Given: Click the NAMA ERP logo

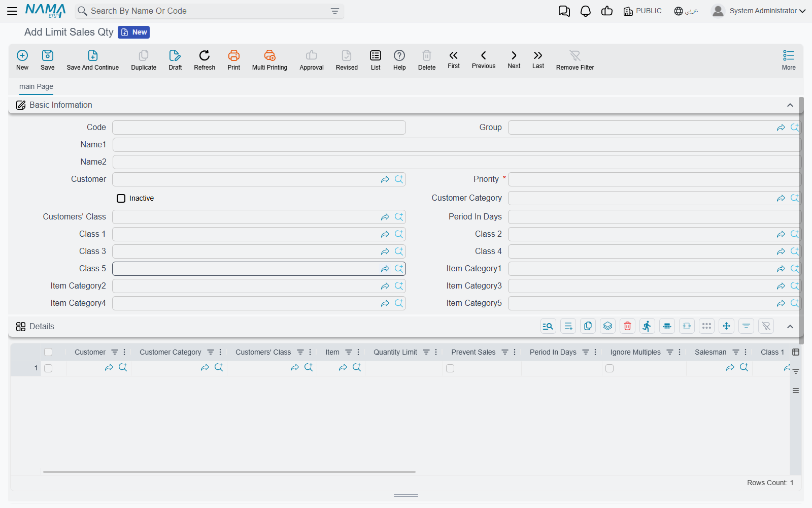Looking at the screenshot, I should 46,11.
